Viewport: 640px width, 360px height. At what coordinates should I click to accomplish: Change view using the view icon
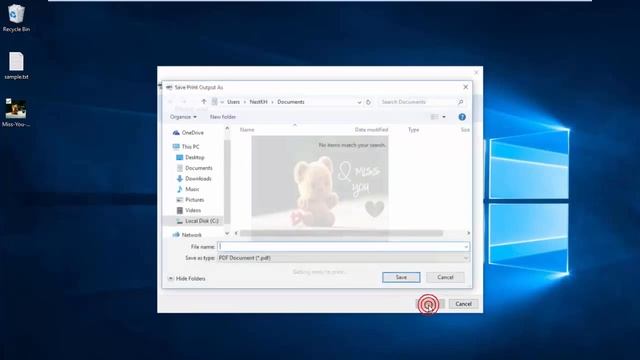[434, 117]
